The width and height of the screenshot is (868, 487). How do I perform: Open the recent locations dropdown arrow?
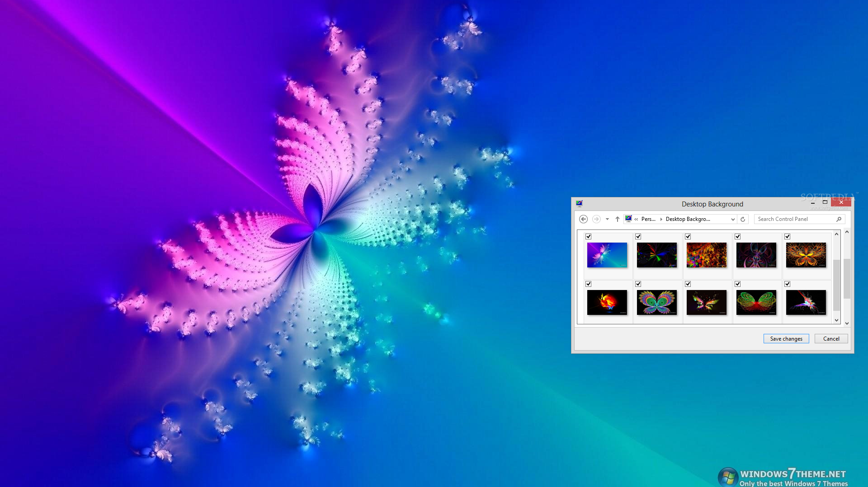(x=607, y=219)
